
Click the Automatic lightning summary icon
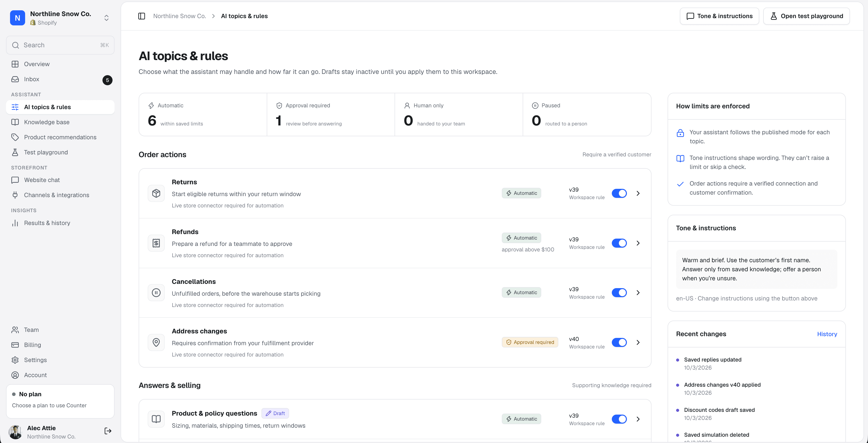[151, 106]
